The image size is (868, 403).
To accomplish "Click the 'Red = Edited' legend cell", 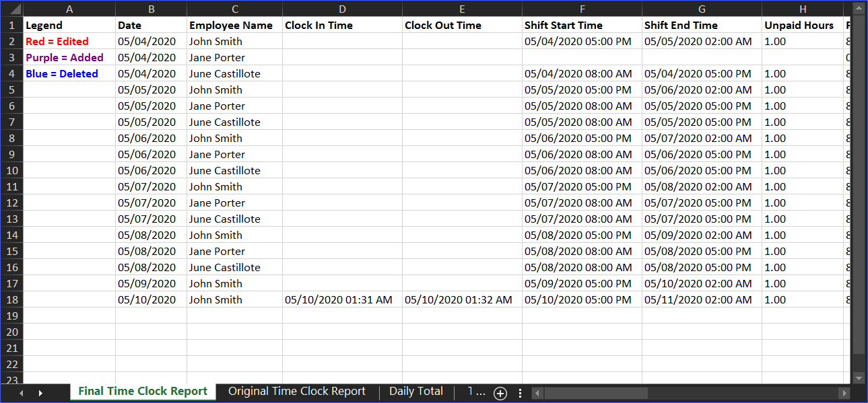I will 69,42.
